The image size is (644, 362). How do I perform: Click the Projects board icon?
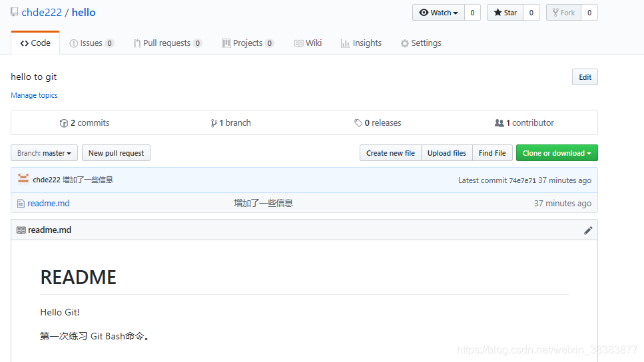[x=226, y=43]
